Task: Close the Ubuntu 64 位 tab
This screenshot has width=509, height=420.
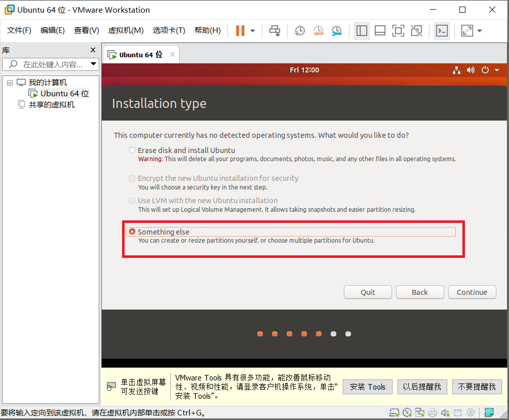Action: tap(172, 55)
